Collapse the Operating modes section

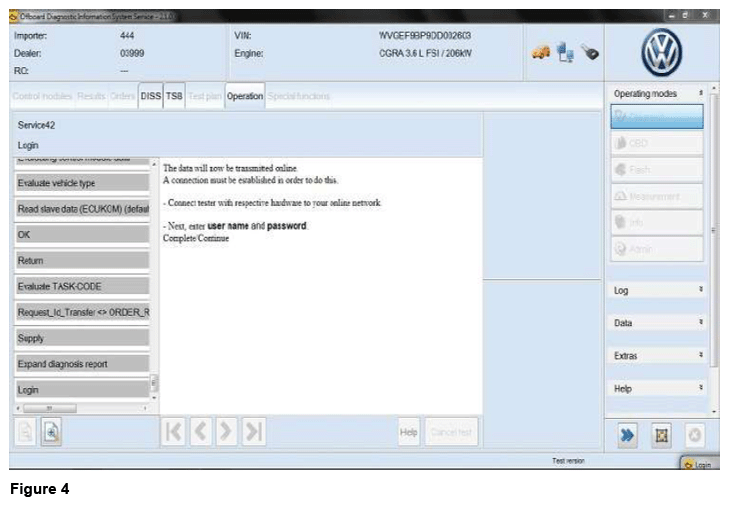click(701, 93)
